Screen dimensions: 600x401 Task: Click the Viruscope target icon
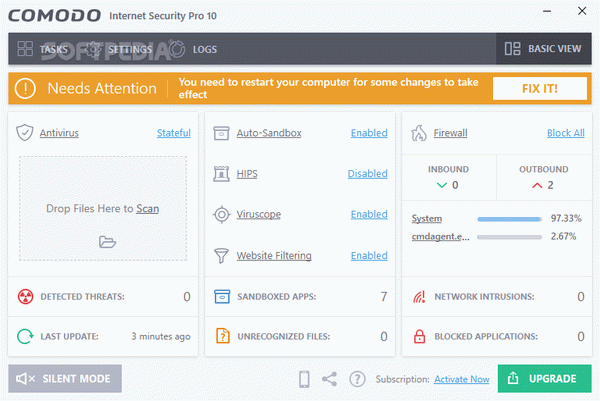coord(222,214)
